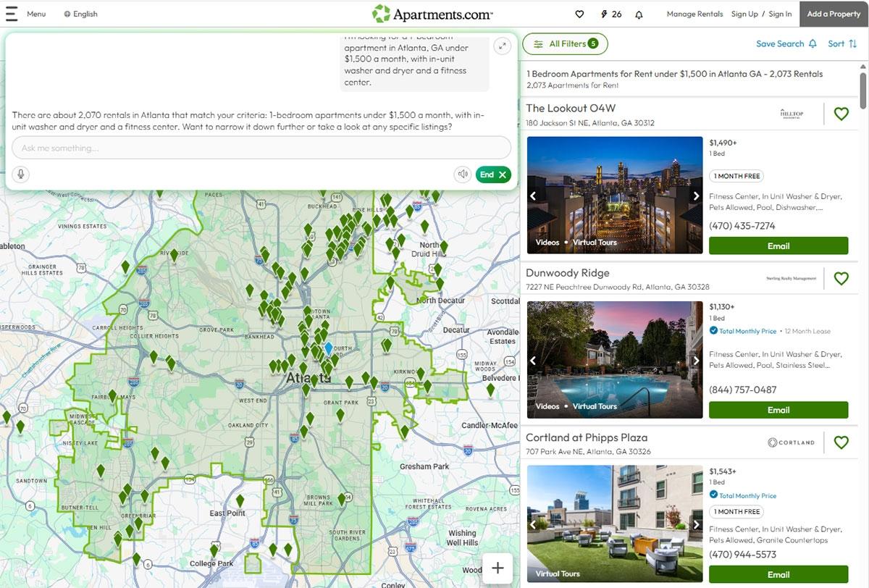The image size is (869, 588).
Task: Favorite Cortland at Phipps Plaza heart icon
Action: click(841, 442)
